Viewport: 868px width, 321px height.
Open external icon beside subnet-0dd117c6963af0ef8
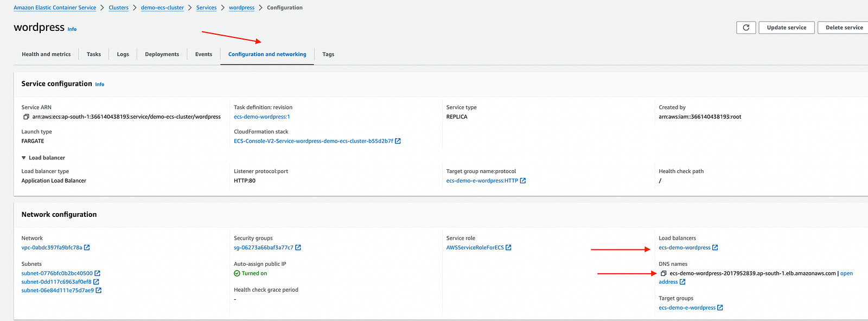96,282
